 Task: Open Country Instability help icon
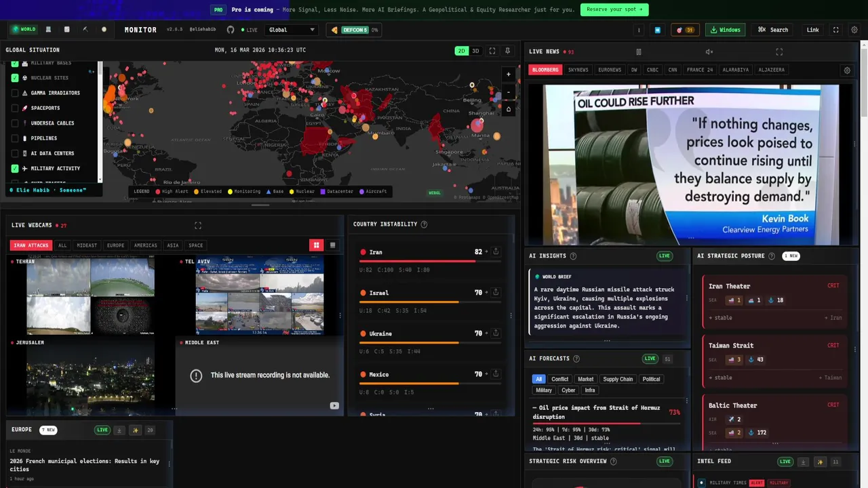point(425,224)
